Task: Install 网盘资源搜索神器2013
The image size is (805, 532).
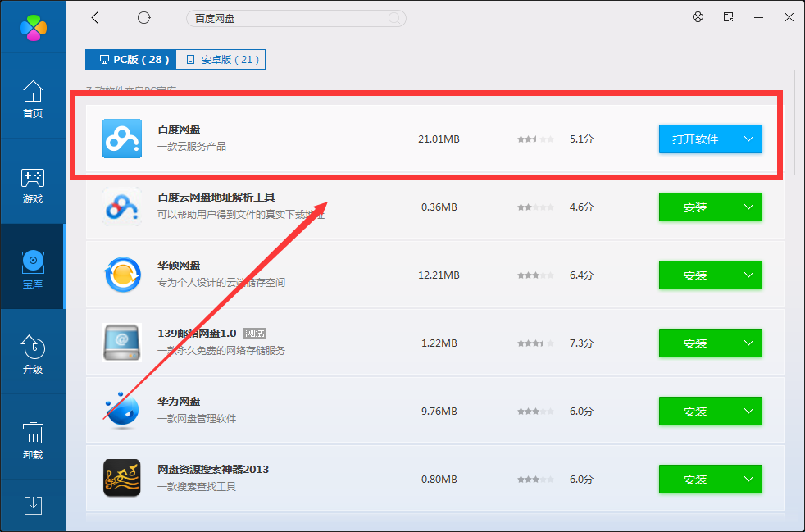Action: (697, 479)
